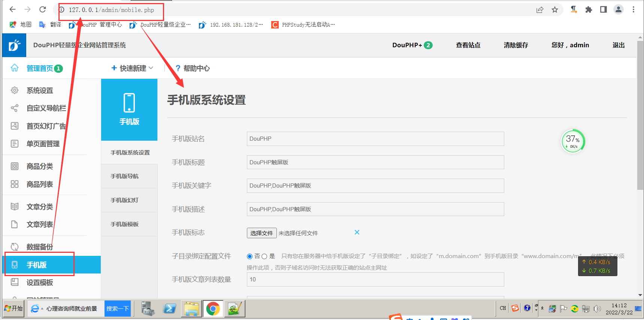
Task: Click 清除缓存 in the top bar
Action: pyautogui.click(x=516, y=45)
